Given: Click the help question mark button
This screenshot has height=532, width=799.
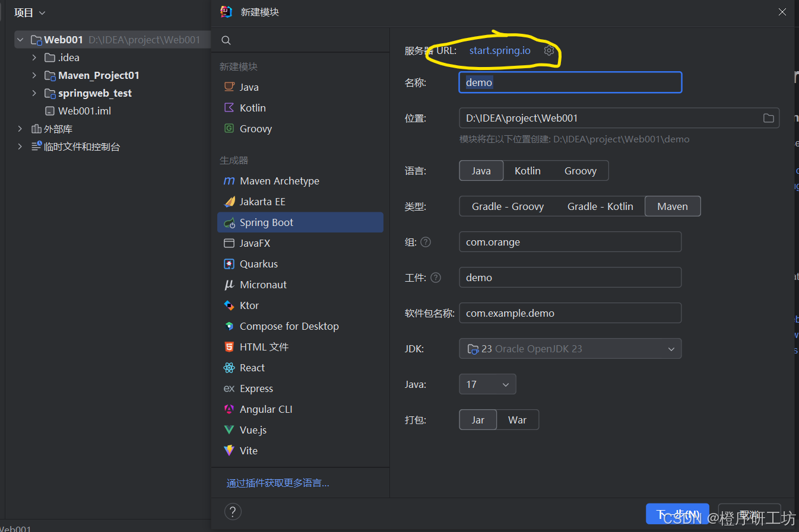Looking at the screenshot, I should pyautogui.click(x=233, y=512).
